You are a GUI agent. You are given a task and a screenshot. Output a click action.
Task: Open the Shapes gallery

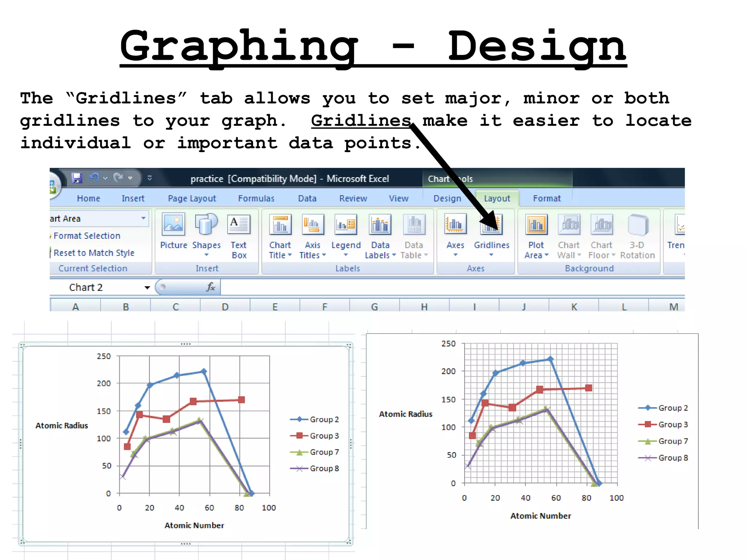tap(206, 236)
